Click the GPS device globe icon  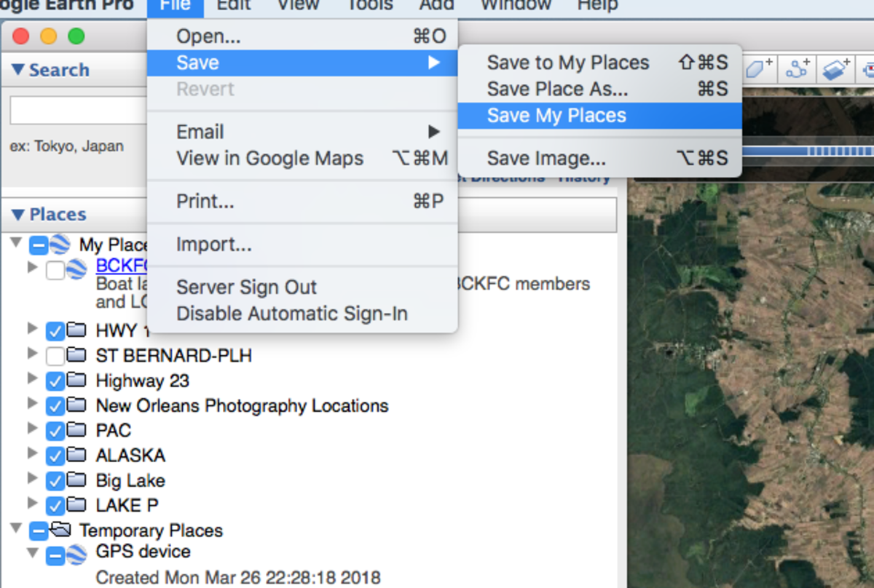76,555
